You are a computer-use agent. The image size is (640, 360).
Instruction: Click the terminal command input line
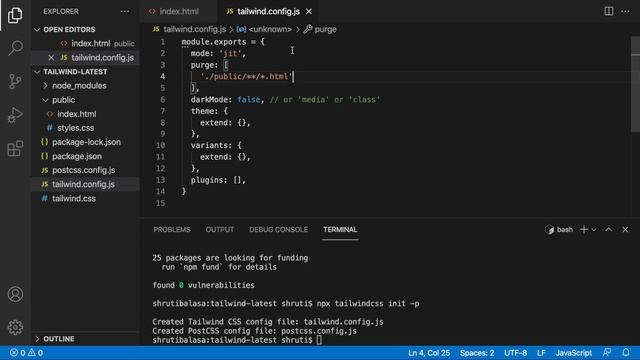[237, 340]
